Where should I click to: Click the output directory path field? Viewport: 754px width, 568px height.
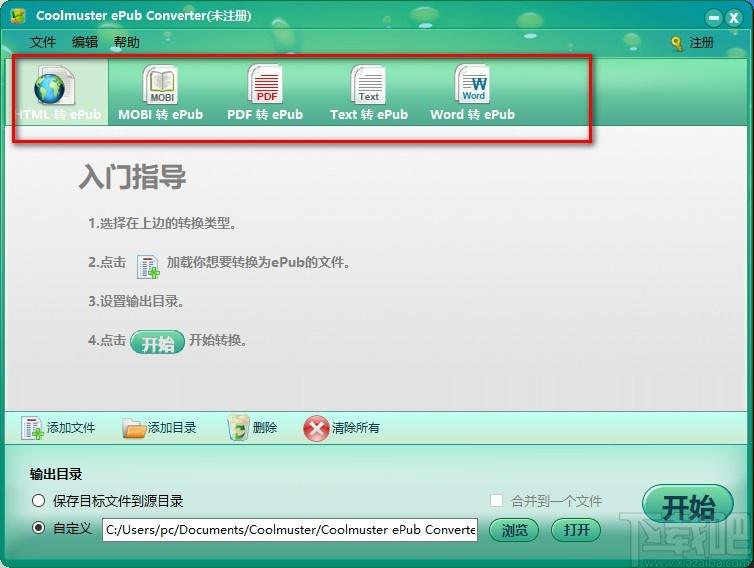tap(290, 530)
